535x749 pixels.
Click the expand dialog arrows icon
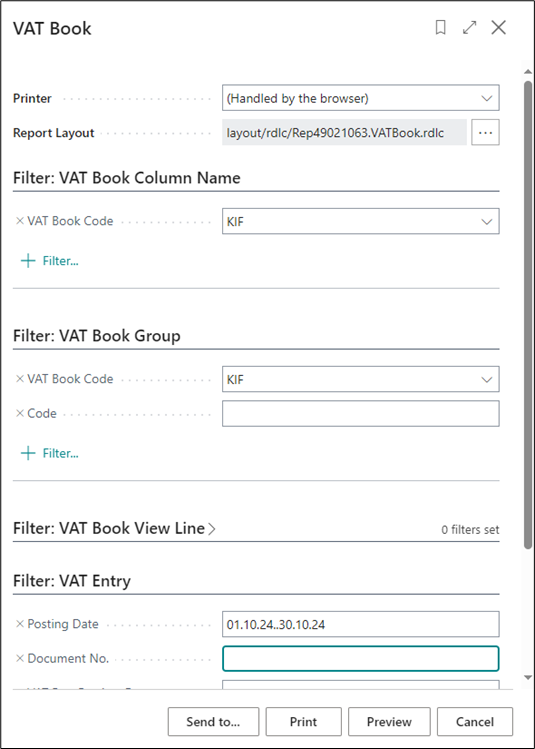point(470,28)
